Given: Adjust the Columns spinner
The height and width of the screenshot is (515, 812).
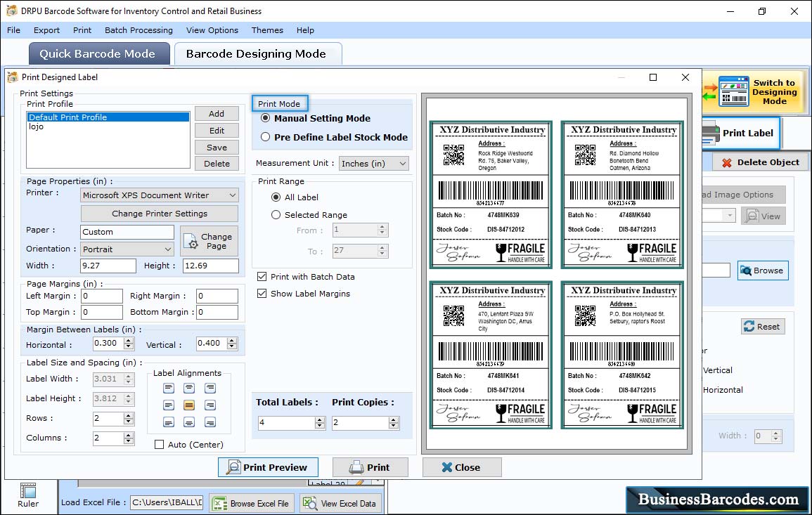Looking at the screenshot, I should tap(129, 438).
